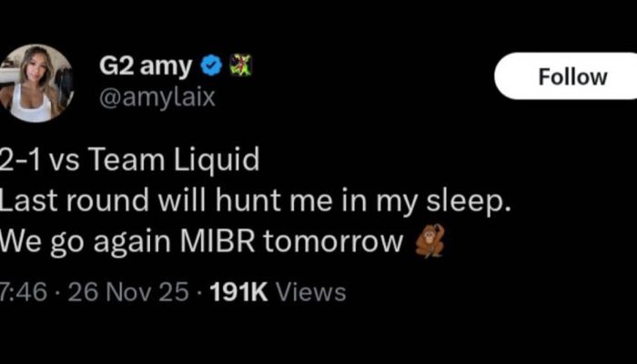The width and height of the screenshot is (637, 364).
Task: Open the G2 amy profile picture
Action: (35, 83)
